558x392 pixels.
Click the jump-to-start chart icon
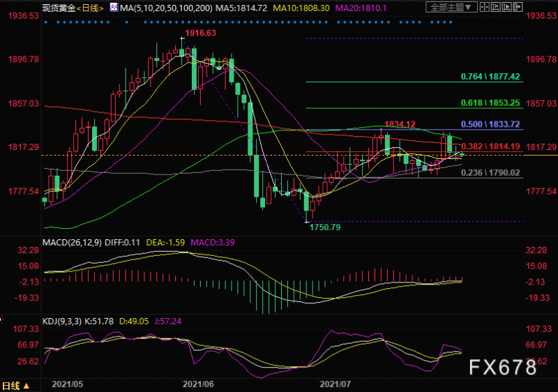[x=496, y=7]
